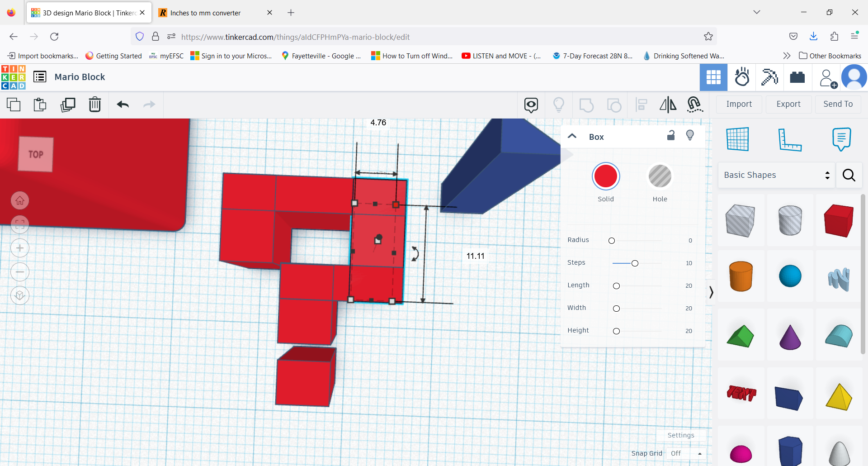
Task: Toggle Box visibility lightbulb
Action: (x=690, y=135)
